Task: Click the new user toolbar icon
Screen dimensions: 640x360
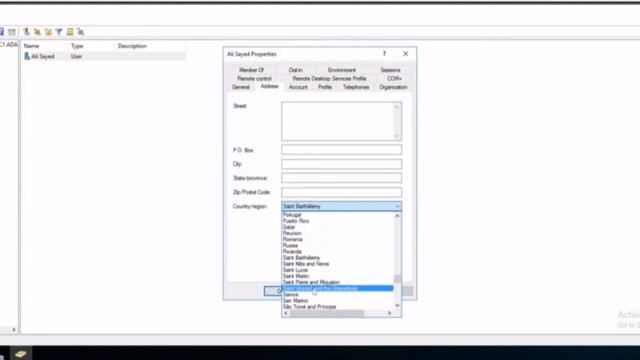Action: [x=27, y=31]
